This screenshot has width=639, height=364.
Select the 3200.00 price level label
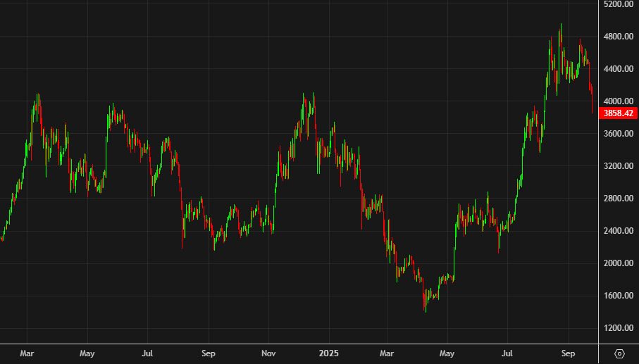pyautogui.click(x=619, y=166)
